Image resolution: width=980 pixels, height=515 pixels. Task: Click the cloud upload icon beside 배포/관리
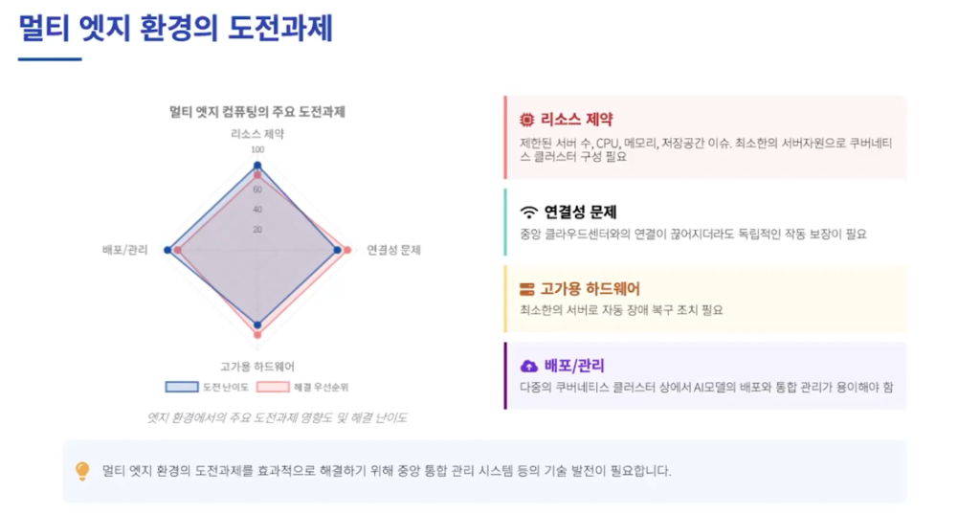point(528,366)
